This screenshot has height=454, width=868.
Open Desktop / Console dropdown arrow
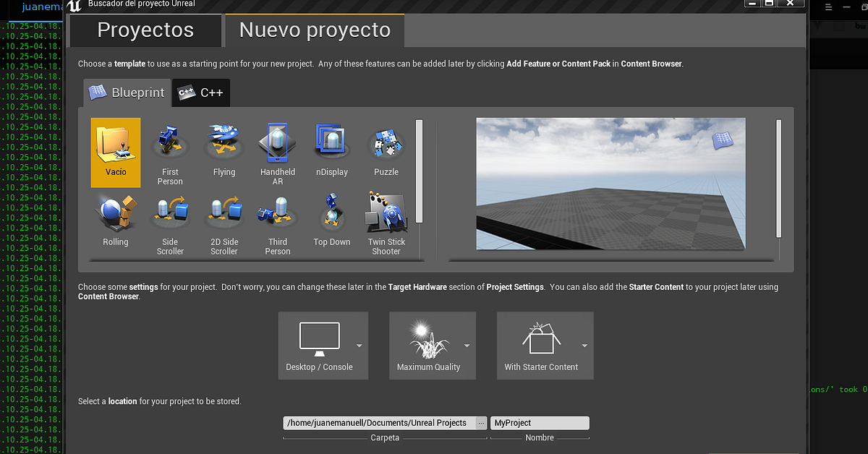(x=359, y=346)
